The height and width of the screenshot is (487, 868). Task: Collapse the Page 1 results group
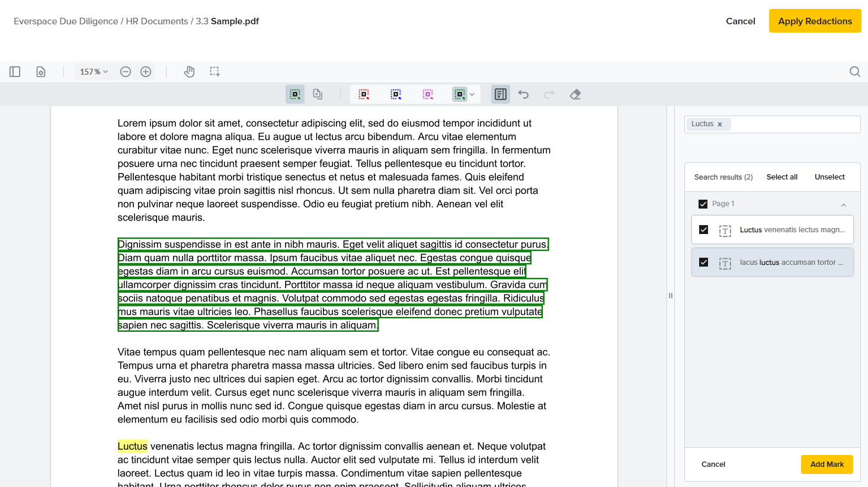coord(843,204)
